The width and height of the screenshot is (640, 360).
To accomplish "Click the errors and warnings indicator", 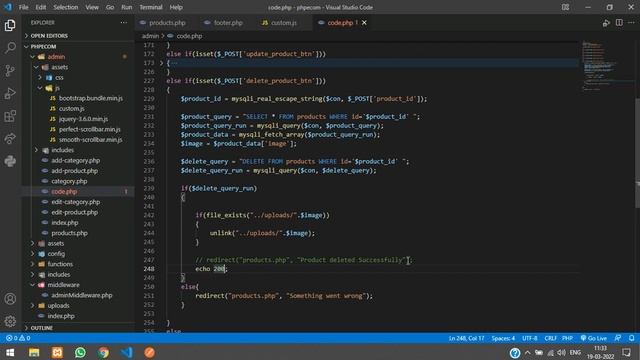I will pos(18,338).
